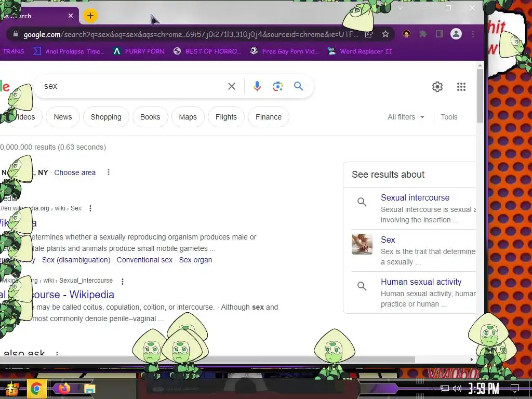Start voice search with the microphone

coord(257,86)
